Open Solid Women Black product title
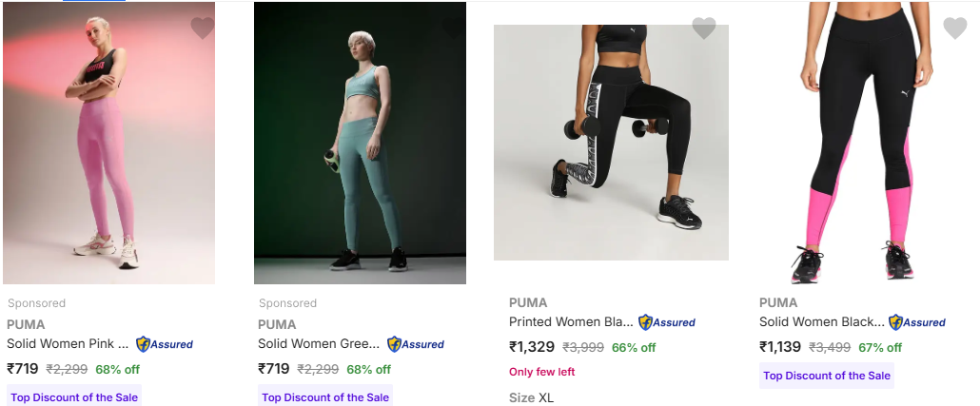This screenshot has height=406, width=980. [x=822, y=321]
